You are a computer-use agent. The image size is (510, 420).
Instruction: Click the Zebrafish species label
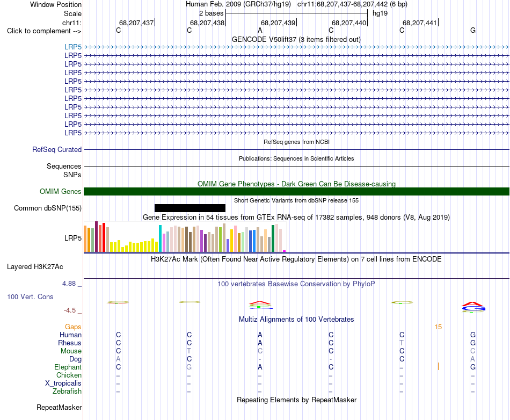pyautogui.click(x=67, y=392)
